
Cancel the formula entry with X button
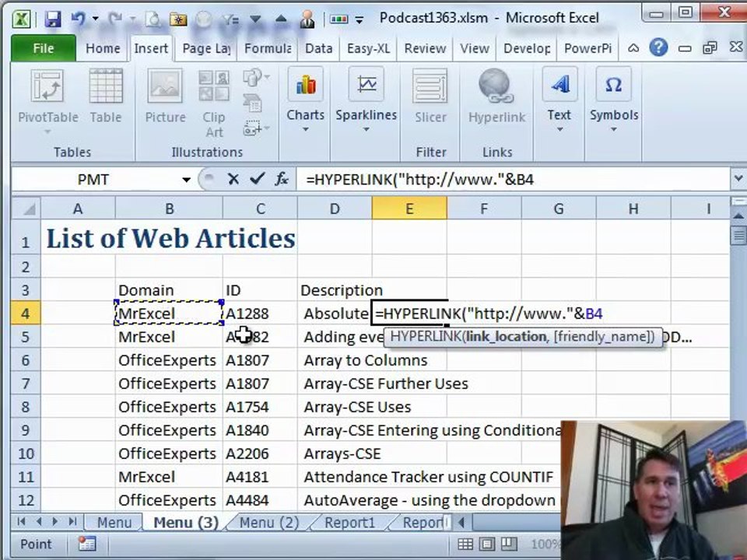click(x=233, y=180)
